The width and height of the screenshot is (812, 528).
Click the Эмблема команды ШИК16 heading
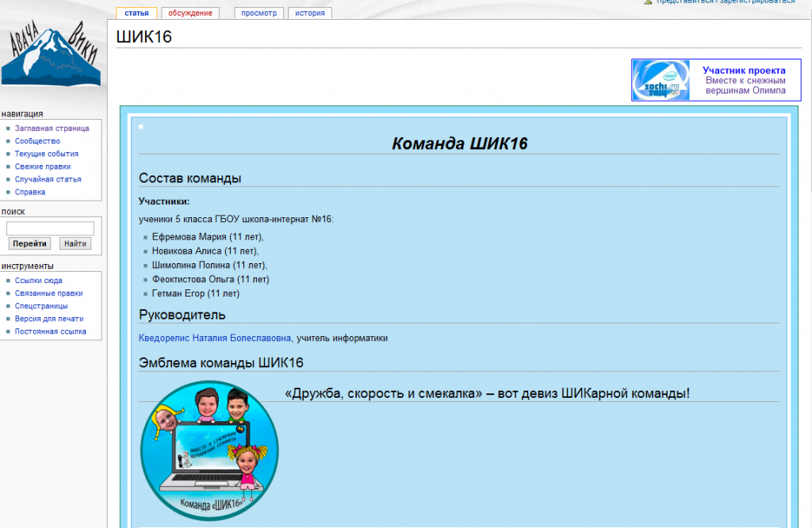[x=221, y=362]
